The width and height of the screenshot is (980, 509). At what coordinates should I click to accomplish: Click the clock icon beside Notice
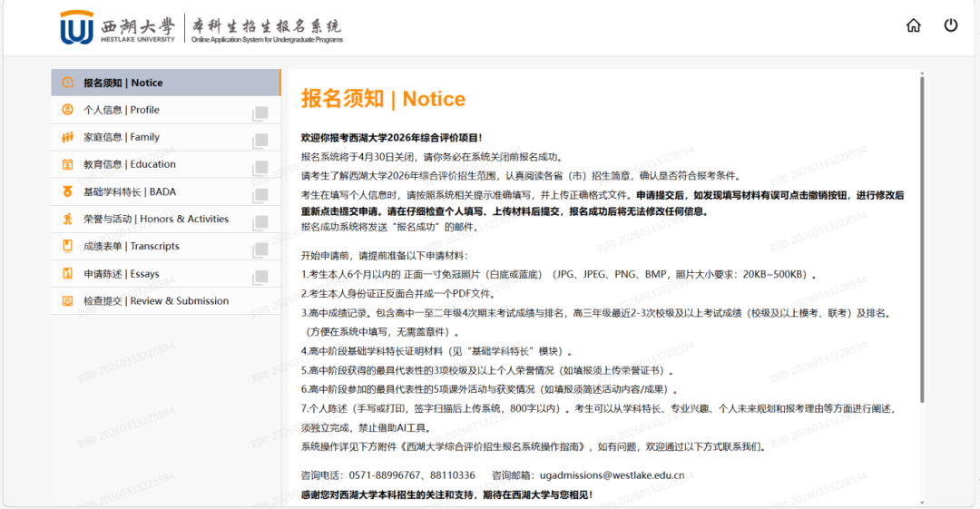pyautogui.click(x=67, y=83)
